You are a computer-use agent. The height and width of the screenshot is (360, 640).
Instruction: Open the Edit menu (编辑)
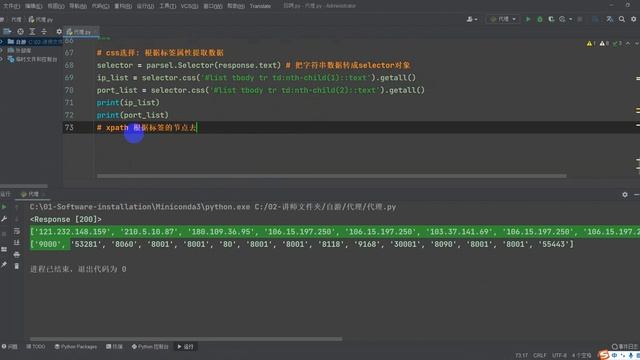point(33,6)
